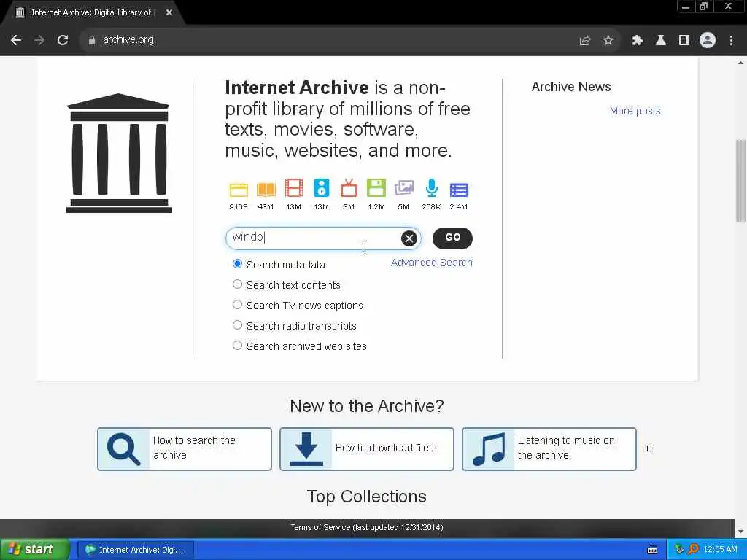The width and height of the screenshot is (747, 560).
Task: Click the share page icon in address bar
Action: (x=584, y=41)
